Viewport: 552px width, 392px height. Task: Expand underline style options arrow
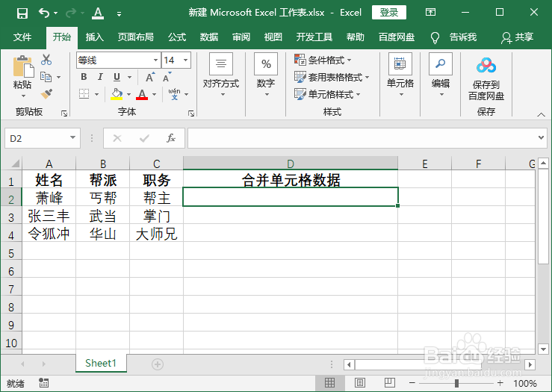click(x=129, y=77)
